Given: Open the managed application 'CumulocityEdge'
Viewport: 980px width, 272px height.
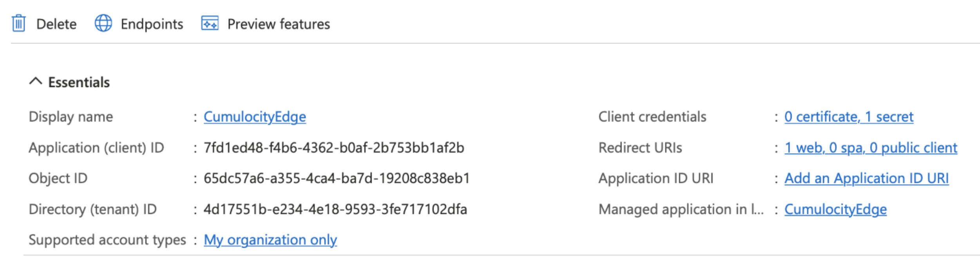Looking at the screenshot, I should 835,210.
